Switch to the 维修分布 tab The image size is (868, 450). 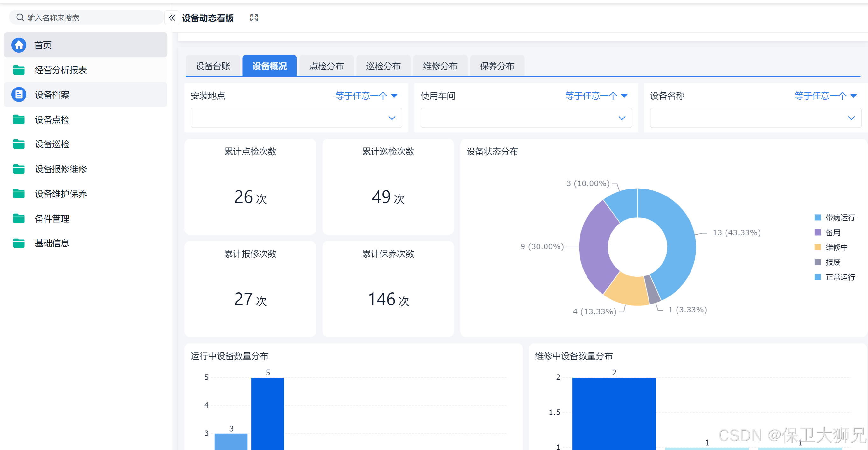pos(440,66)
